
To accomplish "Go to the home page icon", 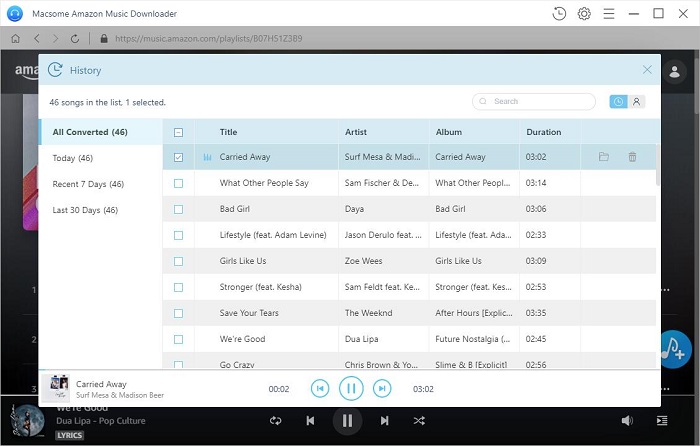I will click(16, 39).
